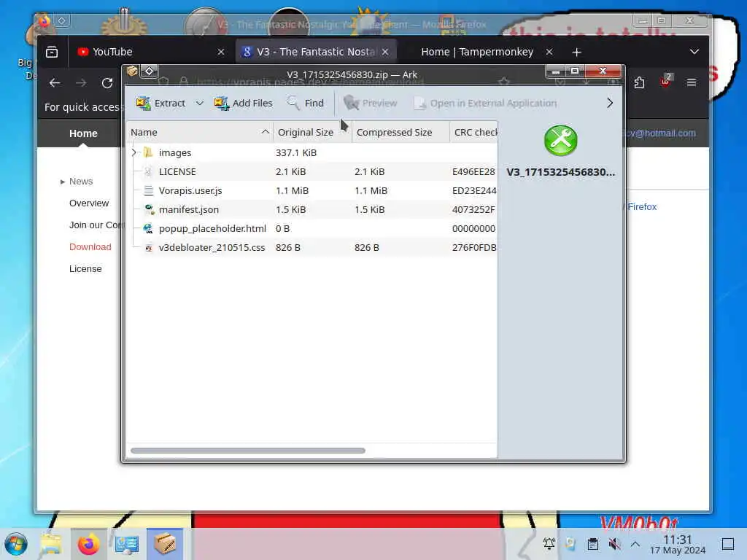The height and width of the screenshot is (560, 747).
Task: Expand the images folder tree arrow
Action: 134,152
